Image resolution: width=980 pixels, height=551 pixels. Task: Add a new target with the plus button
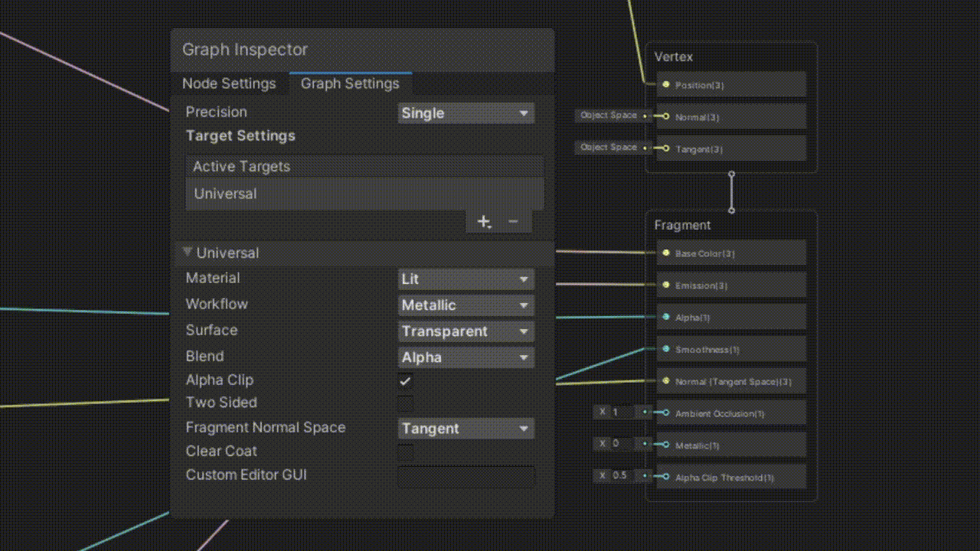click(484, 221)
